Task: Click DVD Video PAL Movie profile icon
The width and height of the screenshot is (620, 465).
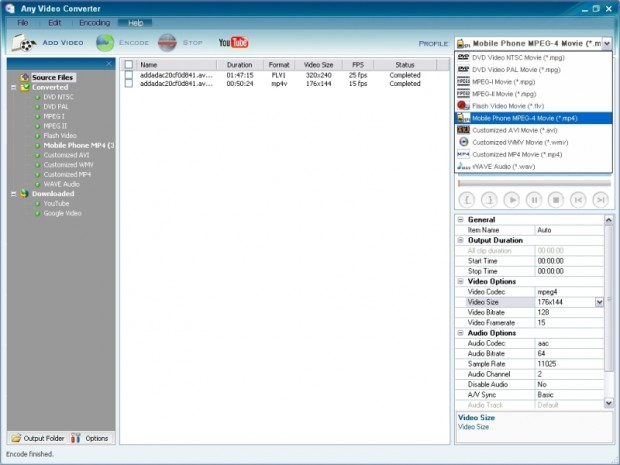Action: (463, 70)
